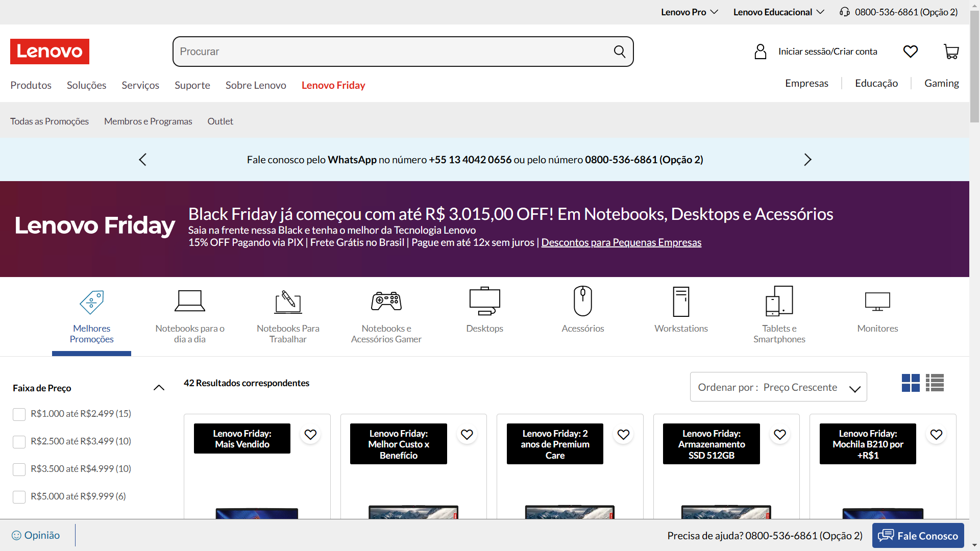Click the page vertical scrollbar
This screenshot has width=980, height=551.
point(974,66)
